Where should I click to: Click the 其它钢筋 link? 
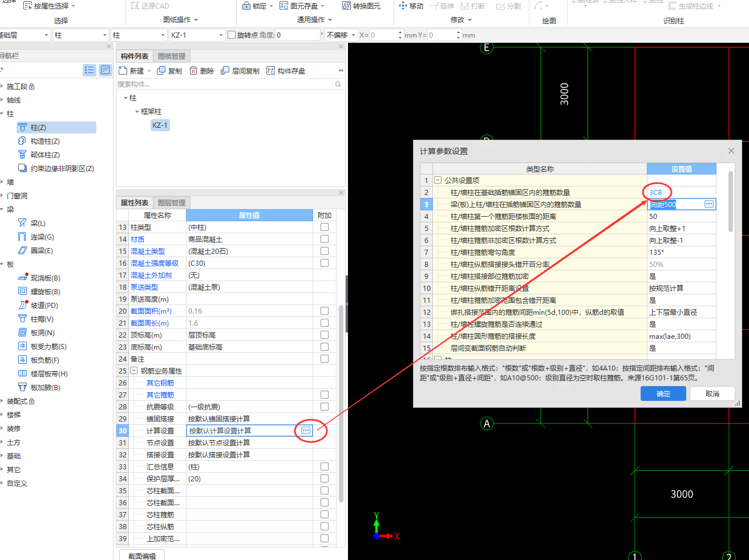(160, 383)
